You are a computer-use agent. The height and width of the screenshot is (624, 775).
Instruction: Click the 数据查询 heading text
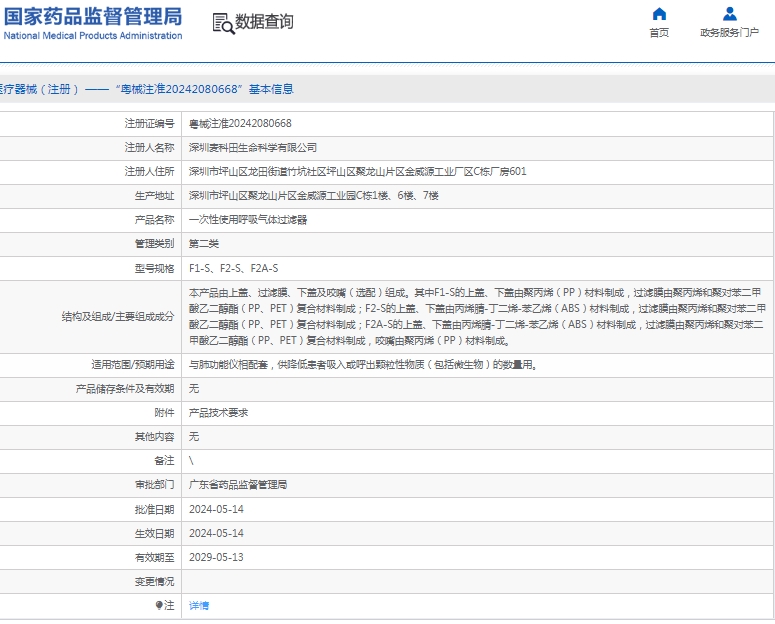pyautogui.click(x=264, y=22)
